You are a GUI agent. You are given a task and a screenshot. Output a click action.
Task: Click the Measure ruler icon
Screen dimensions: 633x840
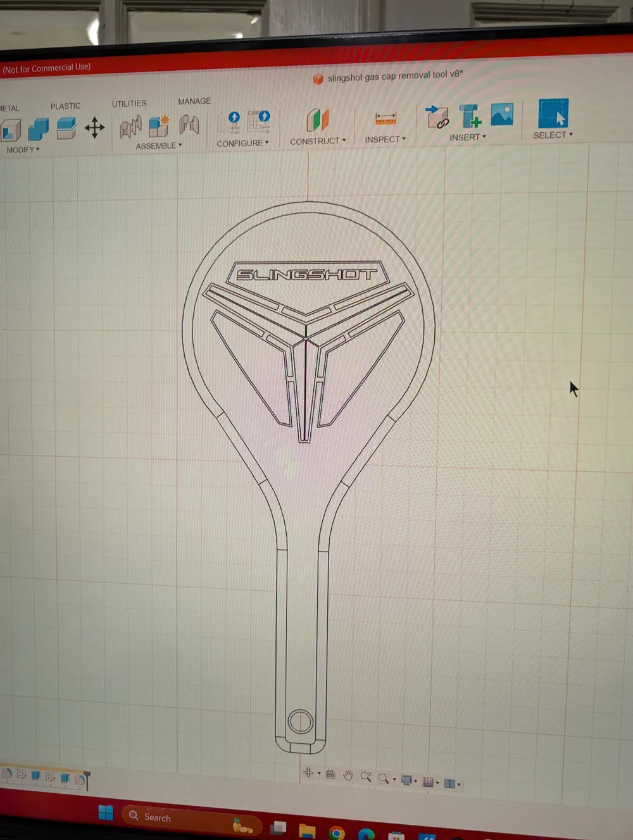point(385,118)
